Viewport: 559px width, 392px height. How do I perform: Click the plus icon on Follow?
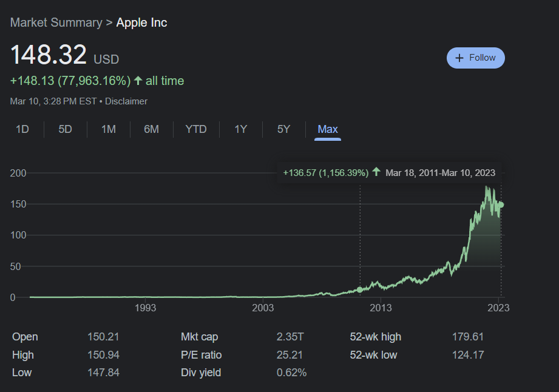click(x=459, y=58)
